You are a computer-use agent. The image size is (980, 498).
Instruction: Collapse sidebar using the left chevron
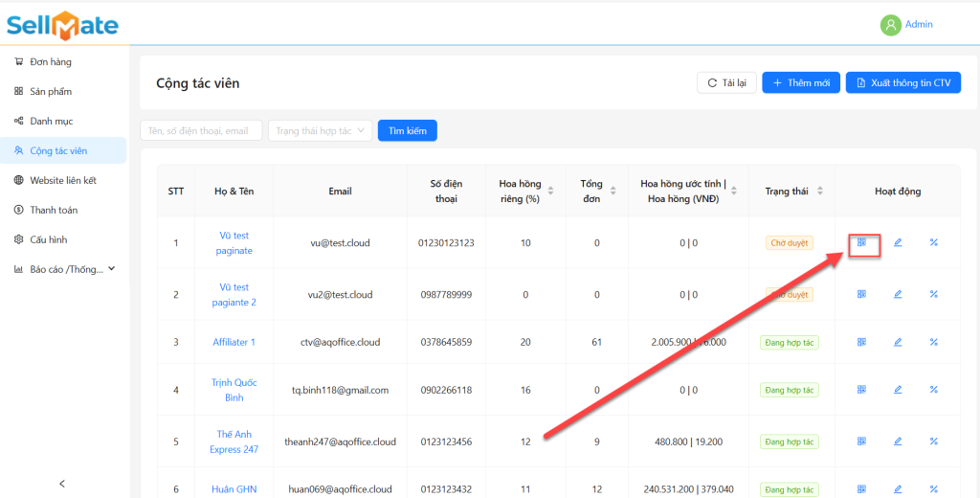pos(62,484)
